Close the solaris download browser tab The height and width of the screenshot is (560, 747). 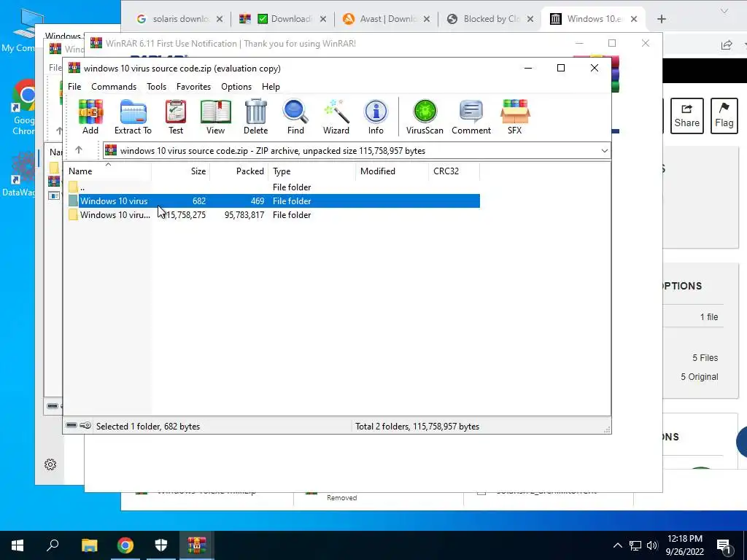pos(219,19)
